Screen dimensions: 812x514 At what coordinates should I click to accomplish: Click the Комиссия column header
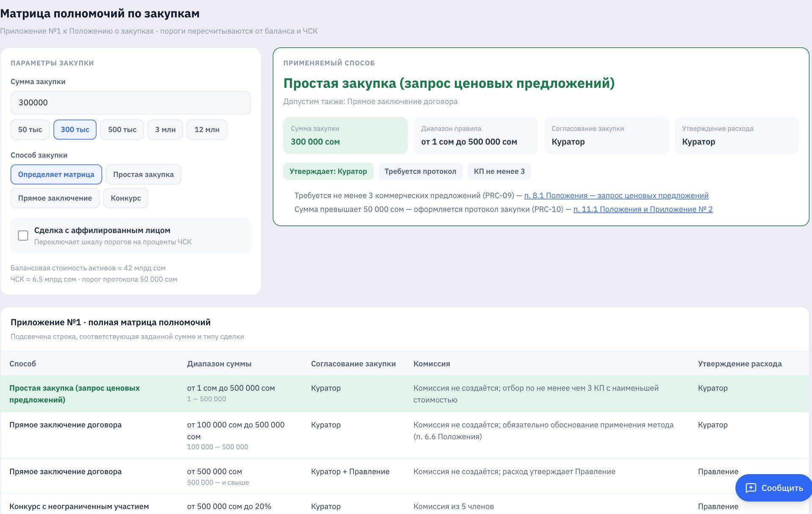pos(431,364)
